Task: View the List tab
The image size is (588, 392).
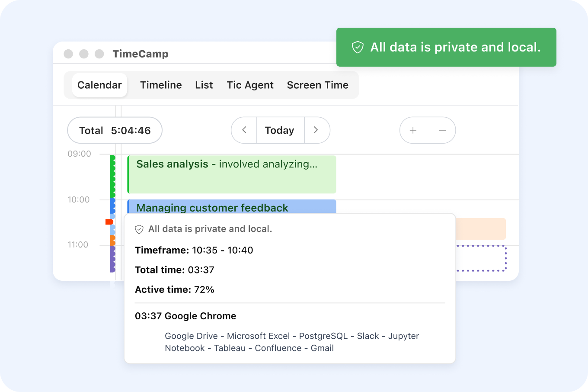Action: click(204, 85)
